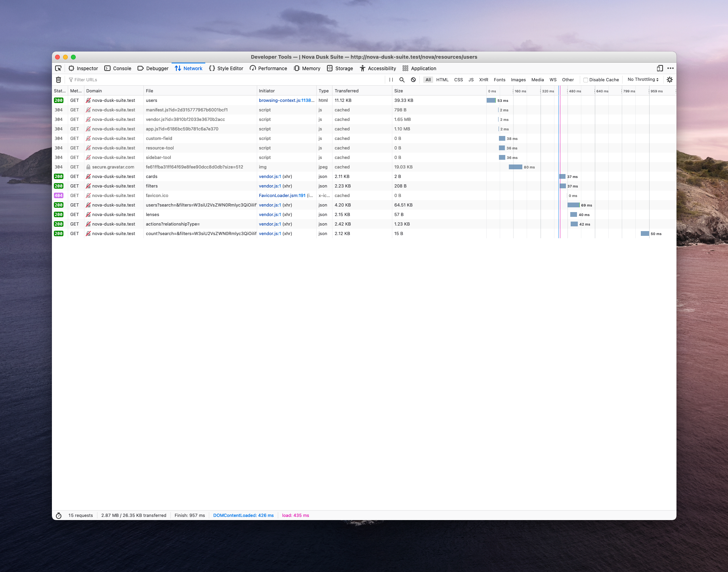Open the network panel search (magnifier icon)
Viewport: 728px width, 572px height.
click(402, 80)
